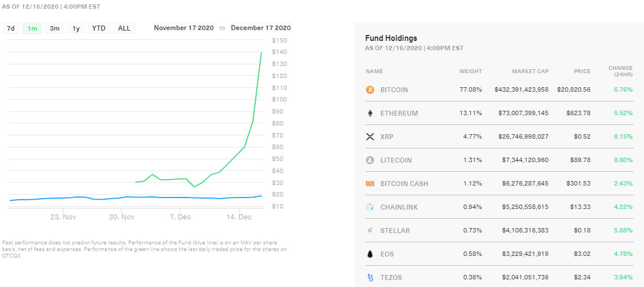
Task: Click the ETHEREUM name label
Action: pos(399,113)
